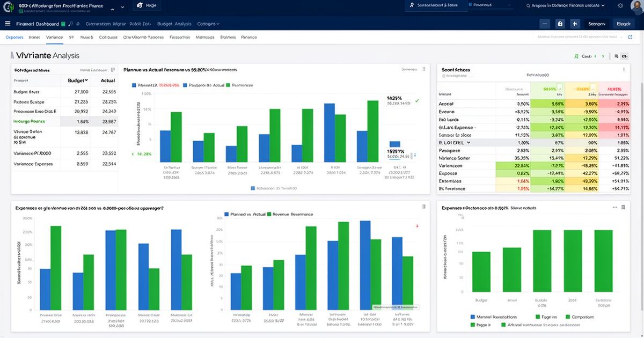Image resolution: width=644 pixels, height=338 pixels.
Task: Click panel icon beside ellipsis on bottom-right chart
Action: (624, 207)
